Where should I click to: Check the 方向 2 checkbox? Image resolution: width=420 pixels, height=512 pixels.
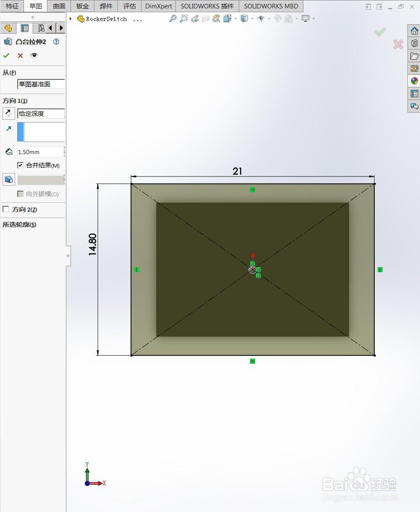point(6,209)
